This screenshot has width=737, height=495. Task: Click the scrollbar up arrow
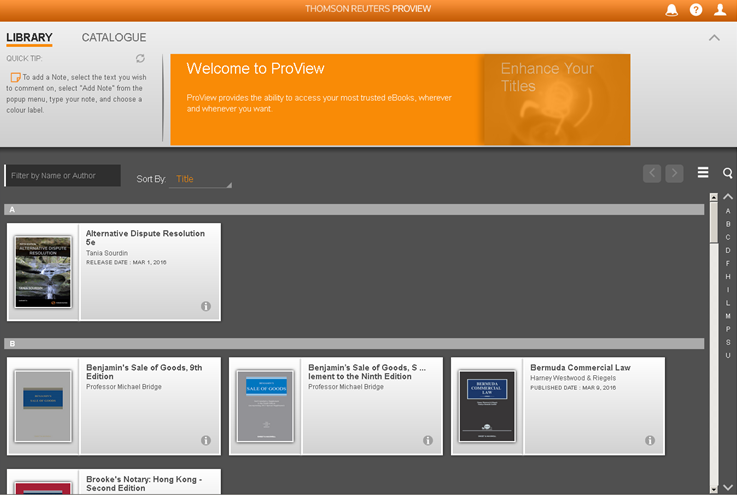(713, 197)
